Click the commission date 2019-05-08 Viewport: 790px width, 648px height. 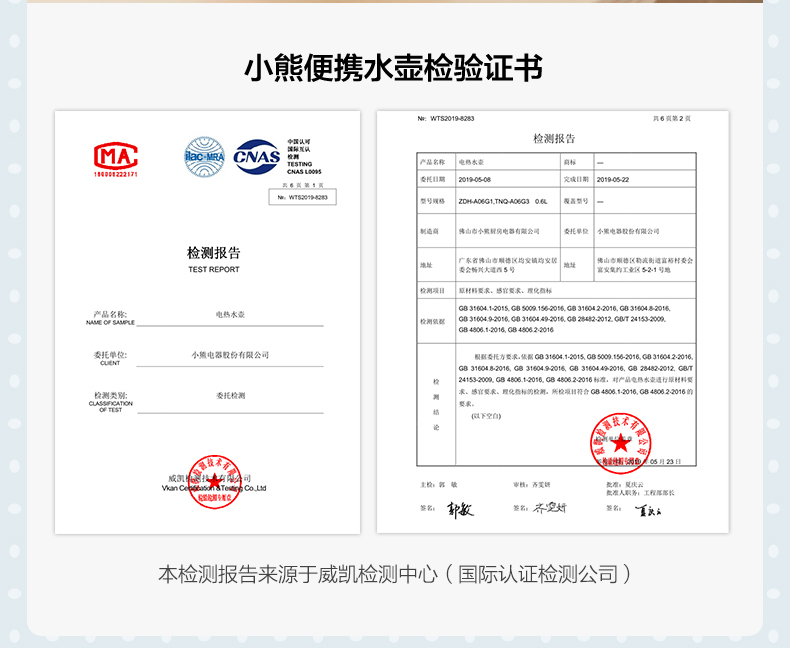[475, 179]
